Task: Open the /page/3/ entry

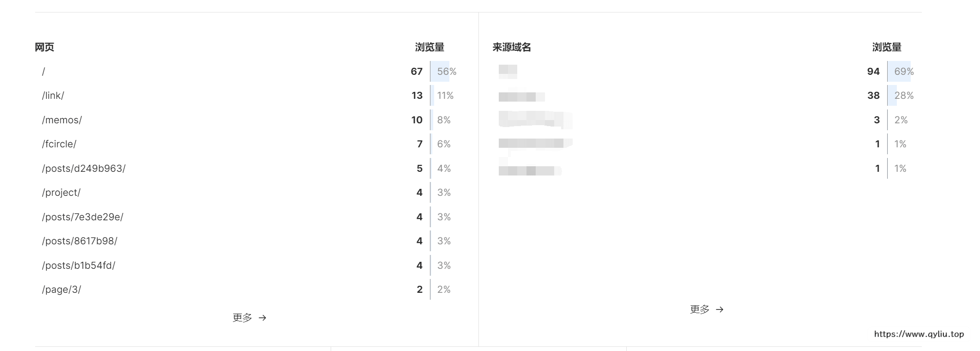Action: coord(61,290)
